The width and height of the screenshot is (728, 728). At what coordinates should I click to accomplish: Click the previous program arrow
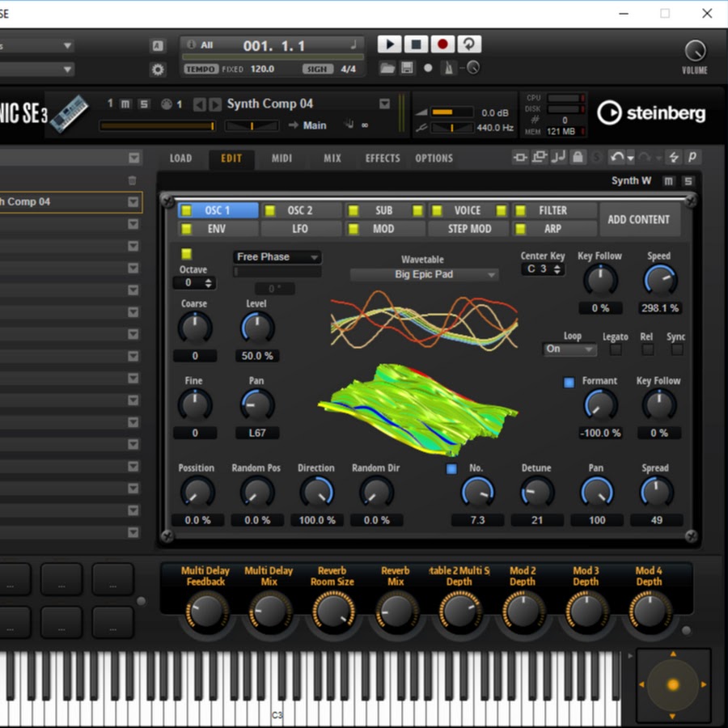pos(199,104)
